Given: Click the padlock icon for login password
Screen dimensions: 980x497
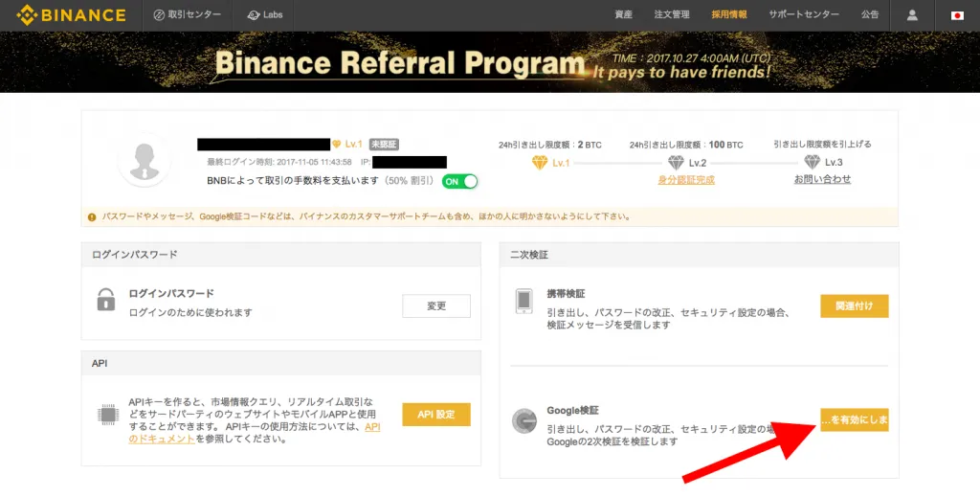Looking at the screenshot, I should pyautogui.click(x=106, y=300).
